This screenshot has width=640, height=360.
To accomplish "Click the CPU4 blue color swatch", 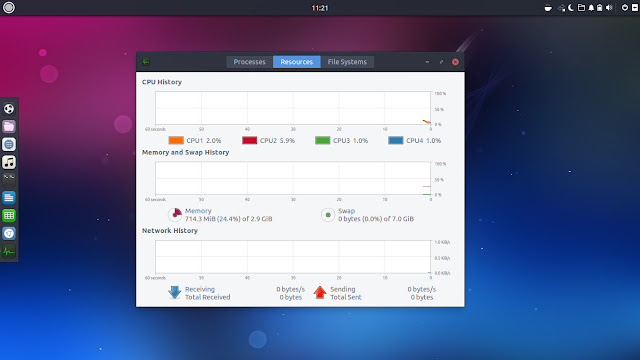I will tap(396, 140).
